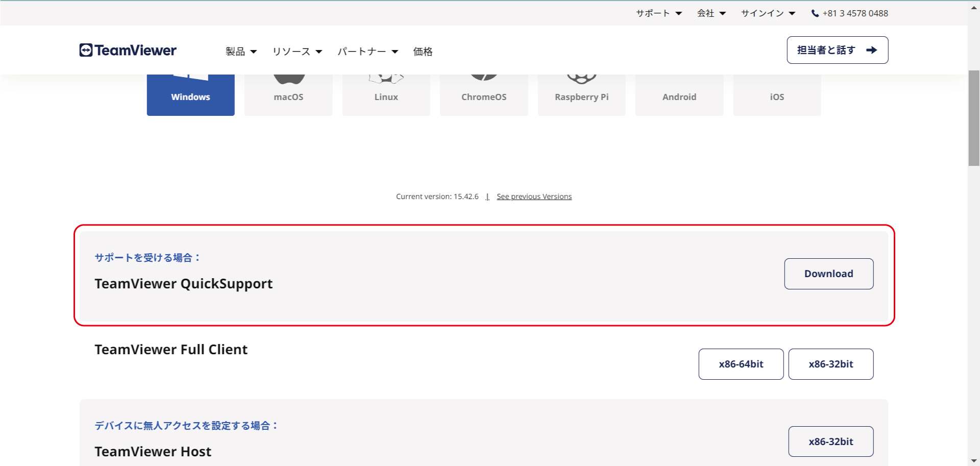Select the iOS platform tab

[777, 95]
